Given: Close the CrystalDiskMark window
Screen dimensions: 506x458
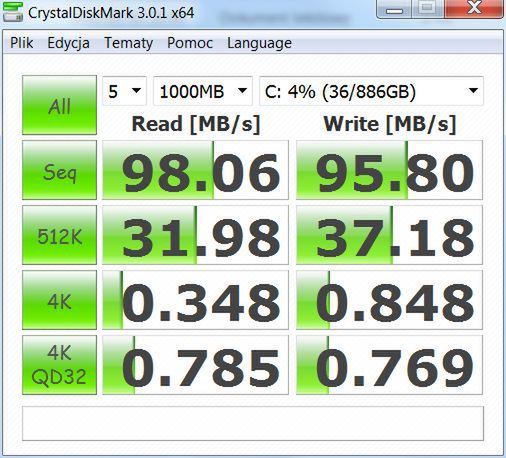Looking at the screenshot, I should tap(474, 9).
